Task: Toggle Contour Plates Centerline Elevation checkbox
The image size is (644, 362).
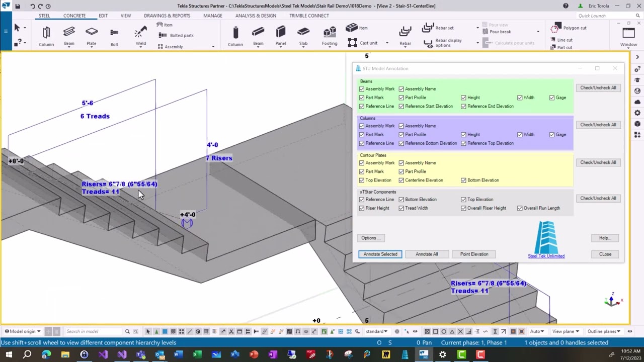Action: (401, 180)
